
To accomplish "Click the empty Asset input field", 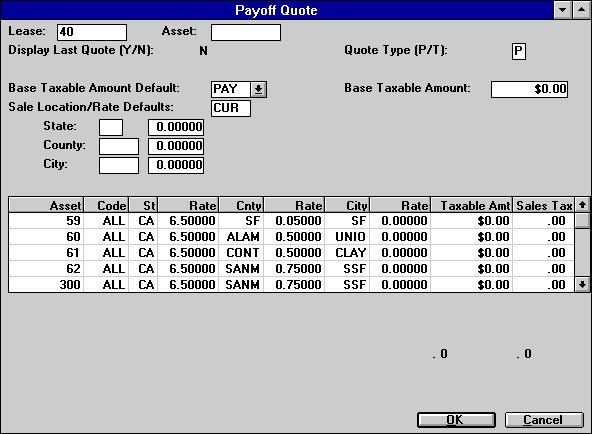I will click(x=246, y=32).
